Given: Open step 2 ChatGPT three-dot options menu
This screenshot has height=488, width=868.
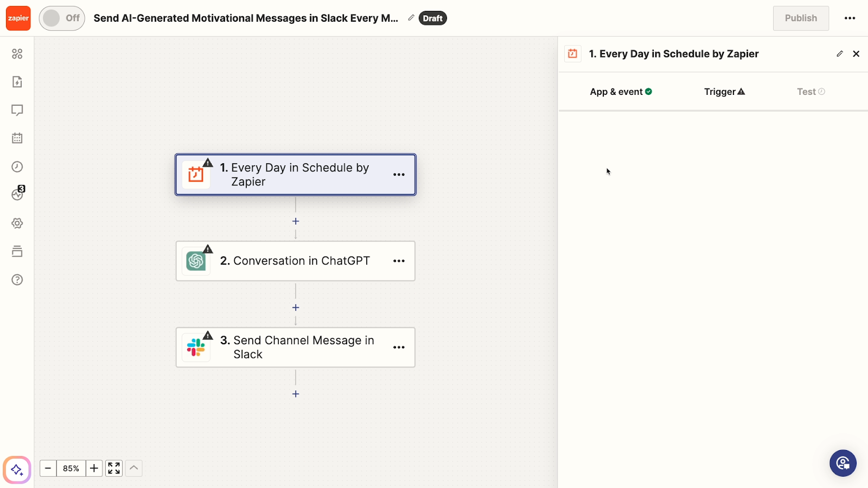Looking at the screenshot, I should (399, 261).
